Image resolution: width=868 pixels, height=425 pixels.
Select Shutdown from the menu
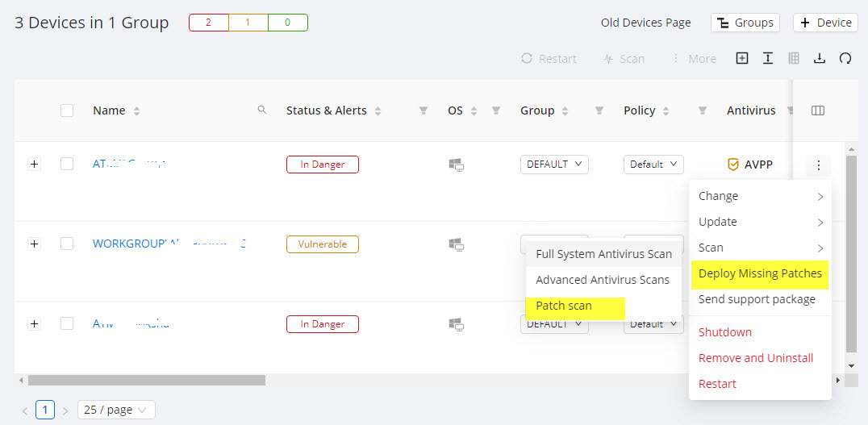(x=760, y=332)
